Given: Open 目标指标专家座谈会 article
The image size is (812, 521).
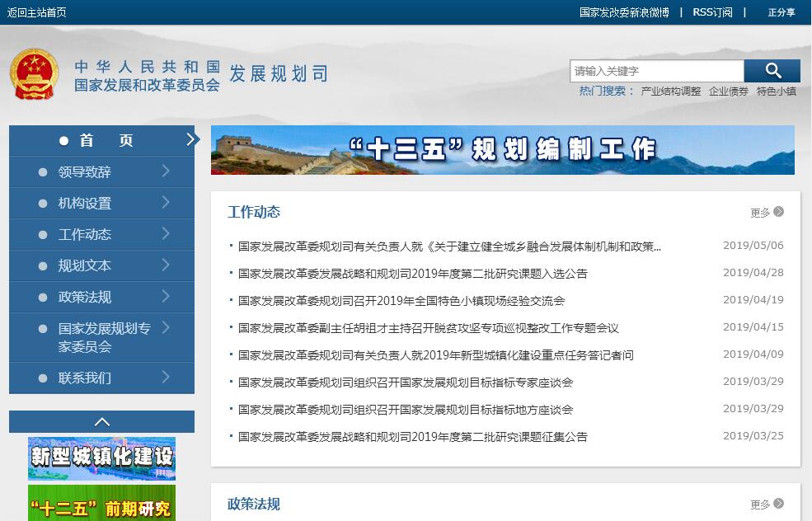Looking at the screenshot, I should [406, 383].
